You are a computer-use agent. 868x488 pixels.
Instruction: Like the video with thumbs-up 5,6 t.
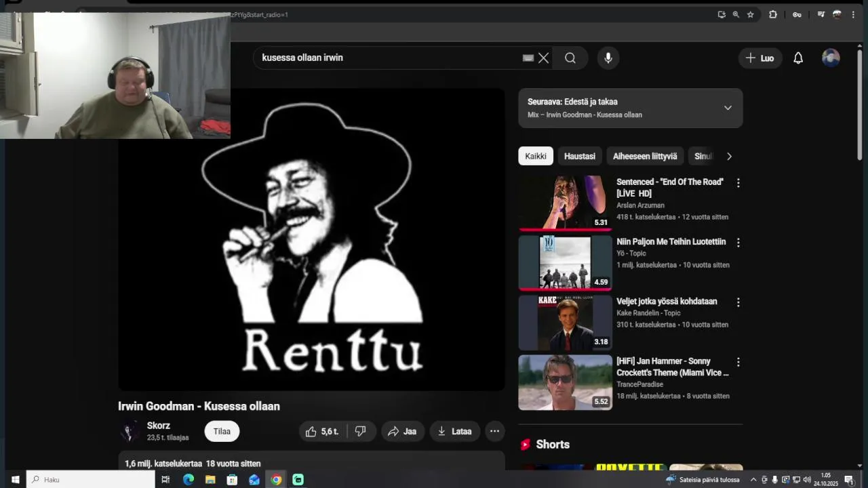click(322, 432)
